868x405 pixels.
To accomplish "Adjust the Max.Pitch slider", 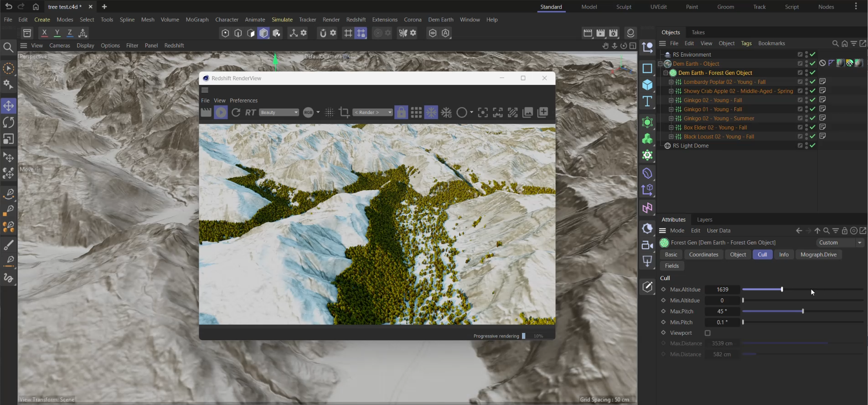I will (802, 312).
